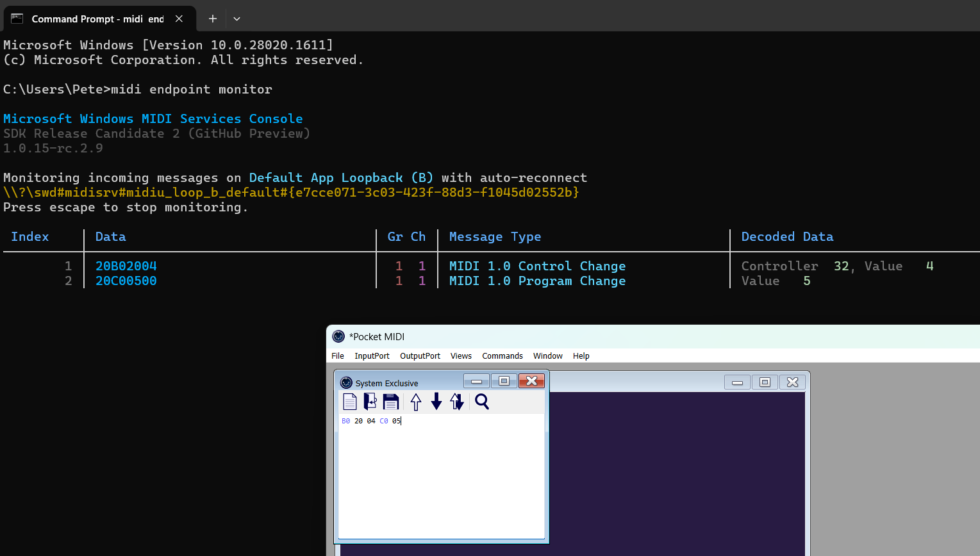Viewport: 980px width, 556px height.
Task: Click the endpoint device ID path line
Action: [291, 192]
